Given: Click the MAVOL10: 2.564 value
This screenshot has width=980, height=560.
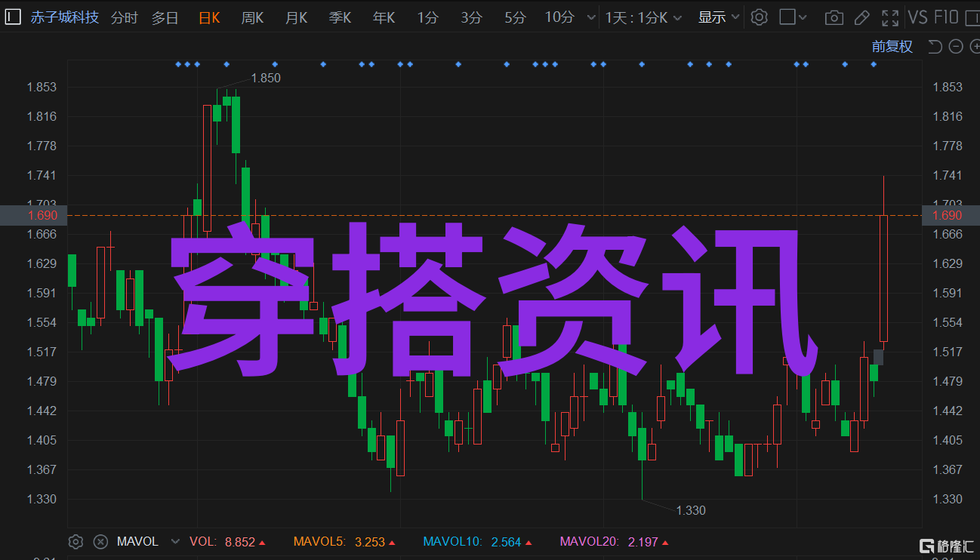Looking at the screenshot, I should tap(477, 542).
